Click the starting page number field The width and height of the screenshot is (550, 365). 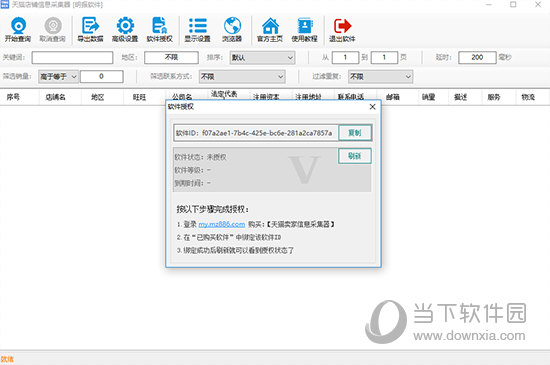click(346, 58)
